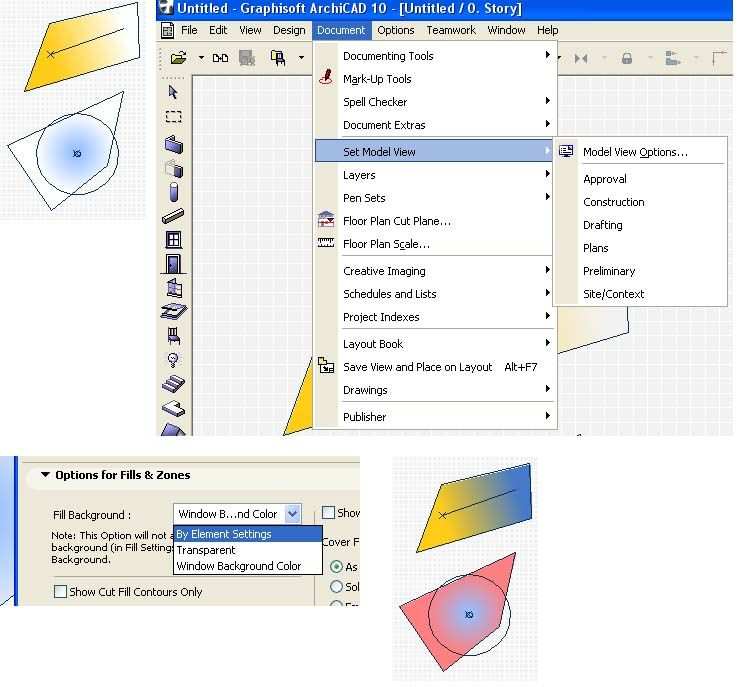740x687 pixels.
Task: Select the 'Sol' radio button
Action: 336,586
